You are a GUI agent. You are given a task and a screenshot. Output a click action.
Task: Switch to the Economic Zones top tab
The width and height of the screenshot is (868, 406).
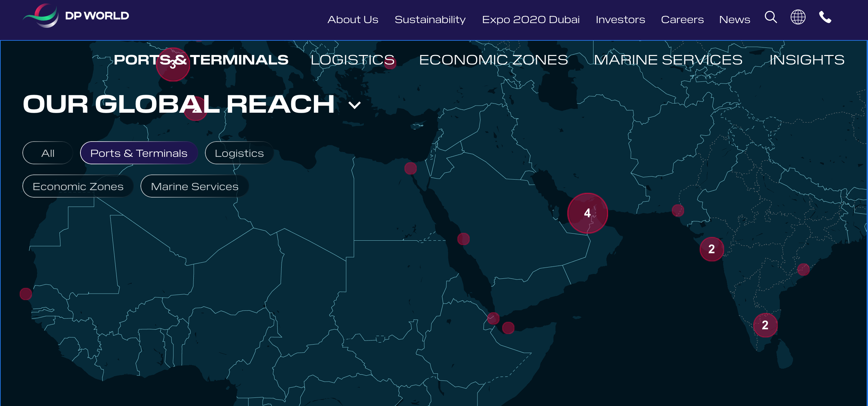(x=493, y=60)
